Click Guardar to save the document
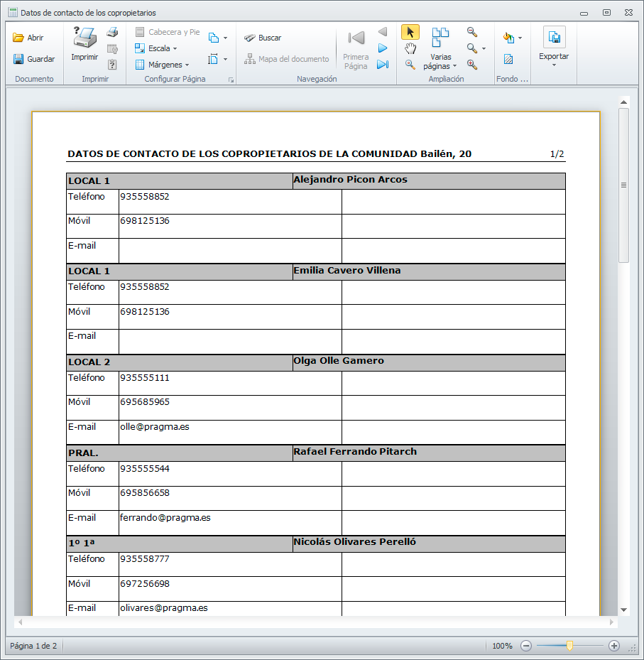Screen dimensions: 644x660 pos(34,59)
